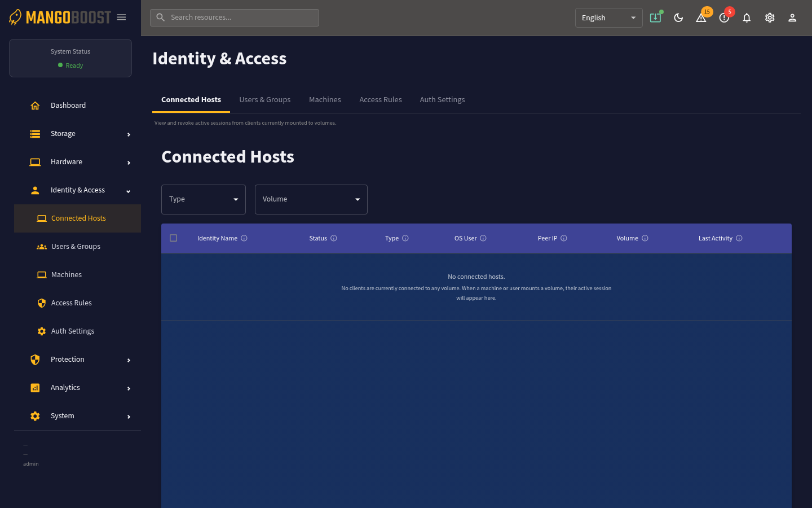This screenshot has width=812, height=508.
Task: Click the search magnifier icon
Action: point(161,17)
